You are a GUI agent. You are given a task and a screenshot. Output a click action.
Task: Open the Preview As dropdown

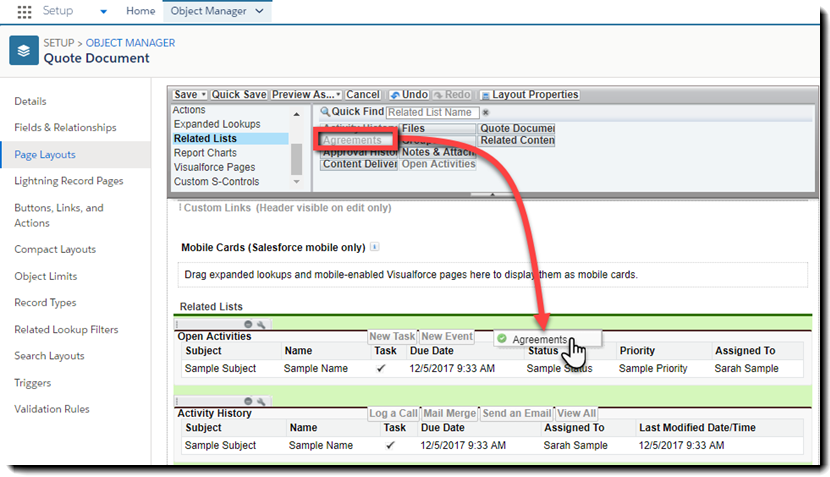[x=306, y=95]
